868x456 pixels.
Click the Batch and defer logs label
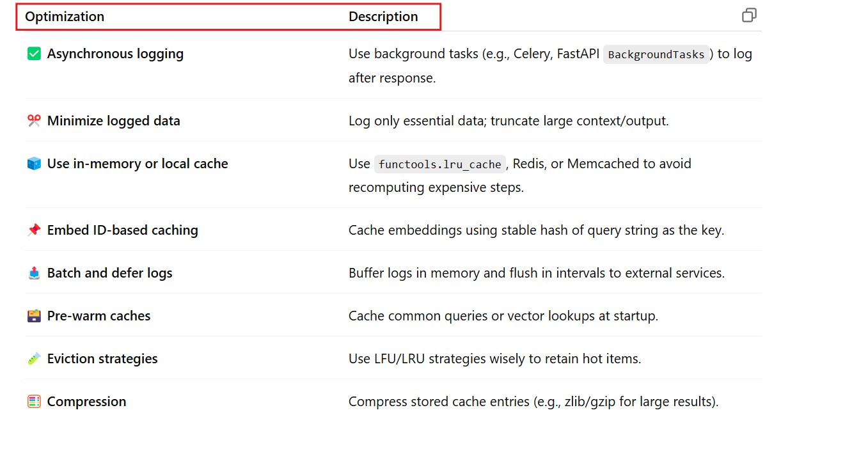point(110,273)
